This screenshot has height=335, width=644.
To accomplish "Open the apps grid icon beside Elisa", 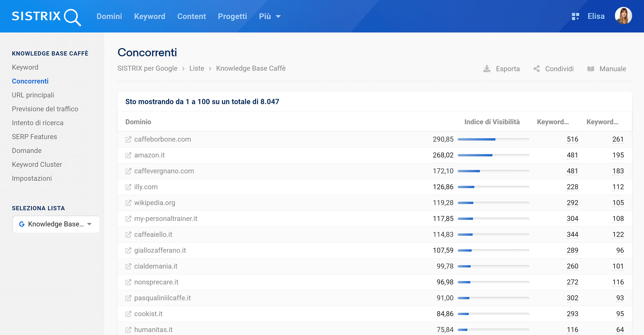I will tap(575, 17).
